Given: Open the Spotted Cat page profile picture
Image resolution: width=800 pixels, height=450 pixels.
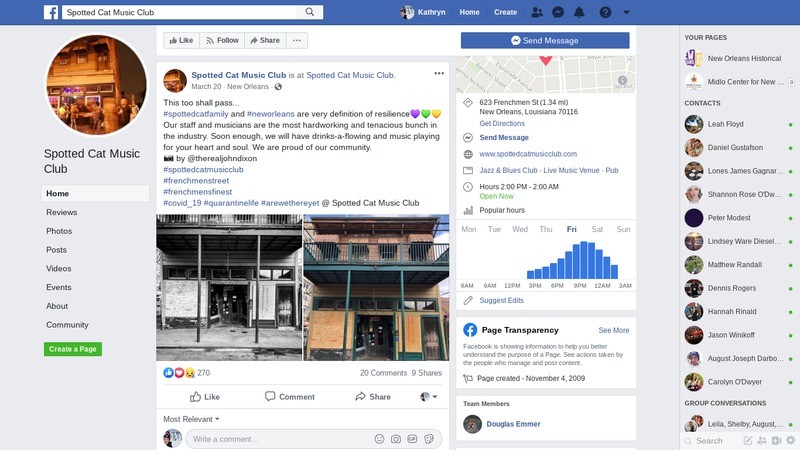Looking at the screenshot, I should pyautogui.click(x=96, y=85).
